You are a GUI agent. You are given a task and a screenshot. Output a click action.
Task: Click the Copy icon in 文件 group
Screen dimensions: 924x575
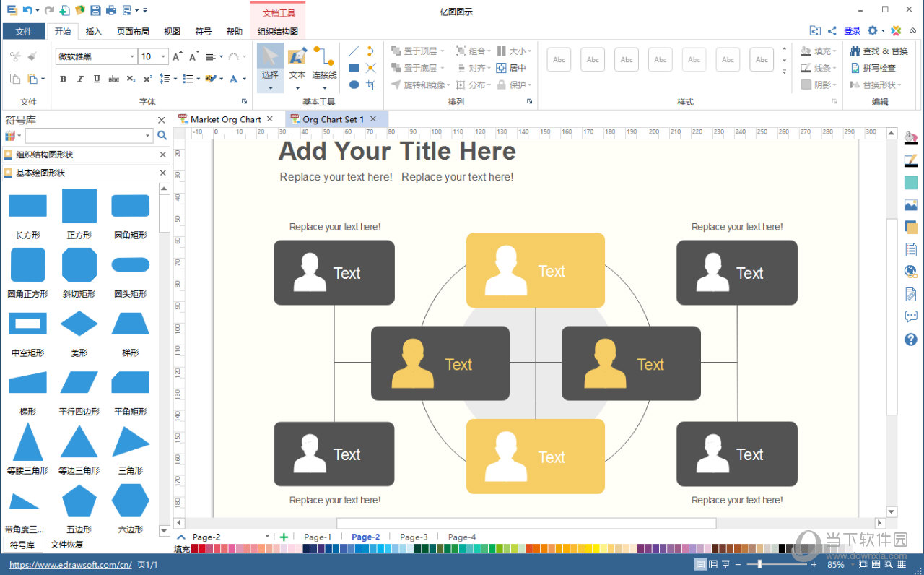[x=15, y=79]
